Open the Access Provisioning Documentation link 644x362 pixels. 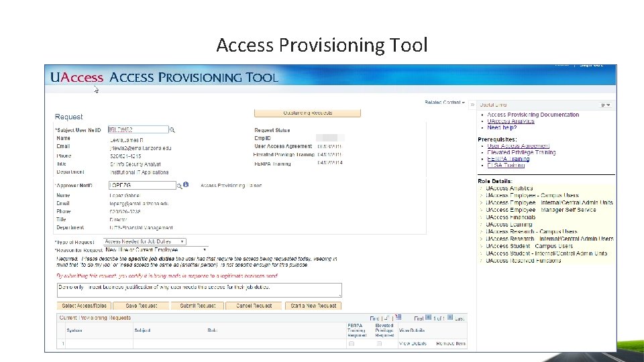tap(533, 115)
